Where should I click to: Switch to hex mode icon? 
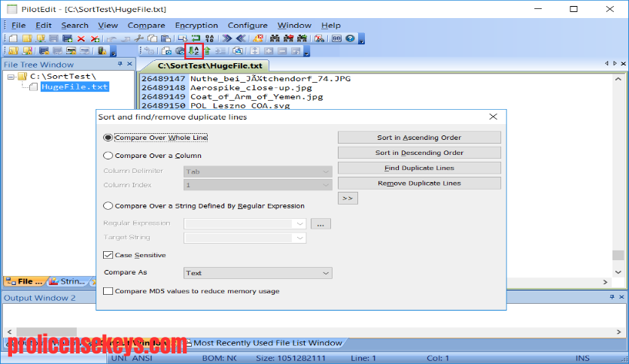209,38
